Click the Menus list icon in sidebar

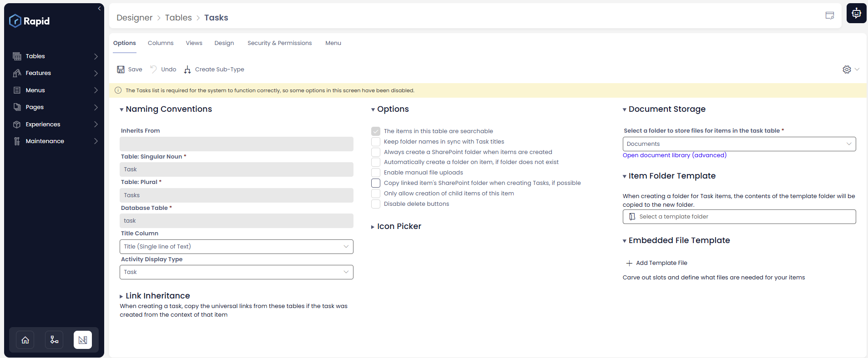(x=17, y=90)
